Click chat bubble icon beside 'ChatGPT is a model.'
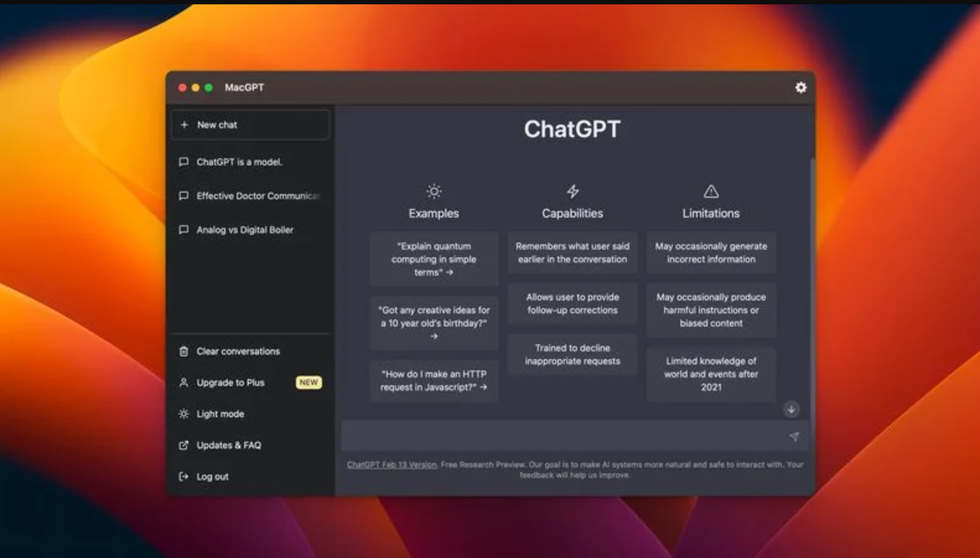The width and height of the screenshot is (980, 558). tap(183, 162)
